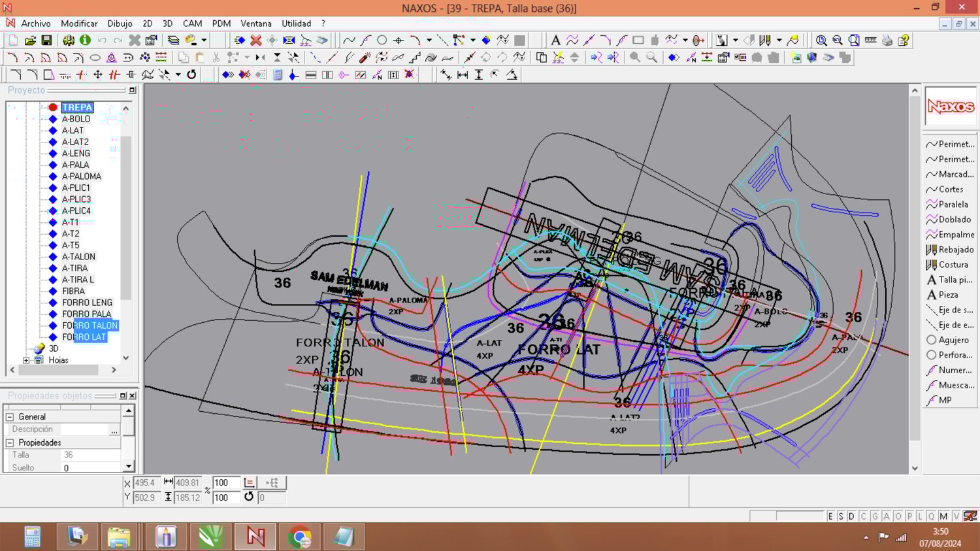Click the Naxos logo in right panel
980x551 pixels.
point(951,106)
